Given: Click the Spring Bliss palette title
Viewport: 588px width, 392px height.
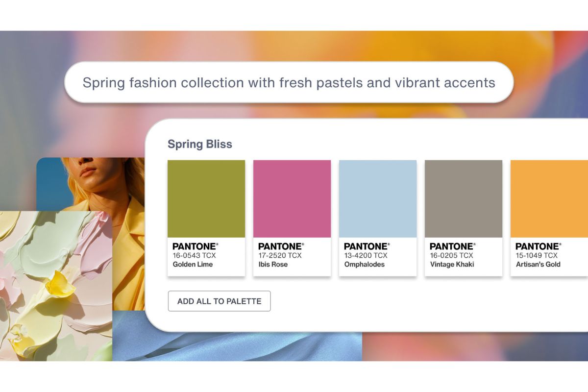Looking at the screenshot, I should 201,144.
